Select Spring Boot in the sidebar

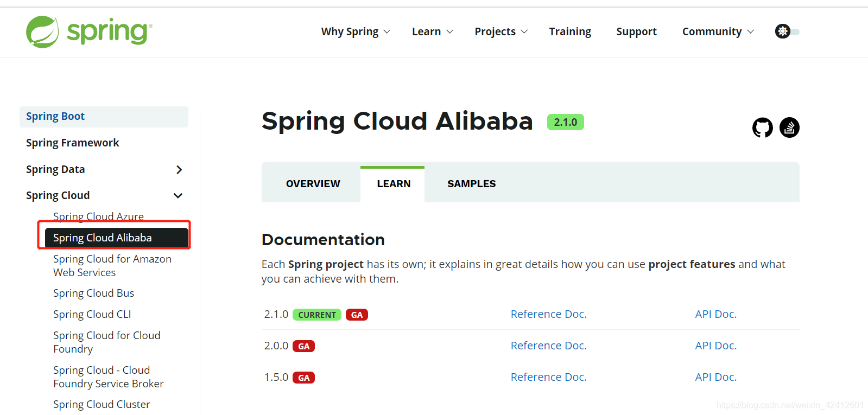[104, 117]
